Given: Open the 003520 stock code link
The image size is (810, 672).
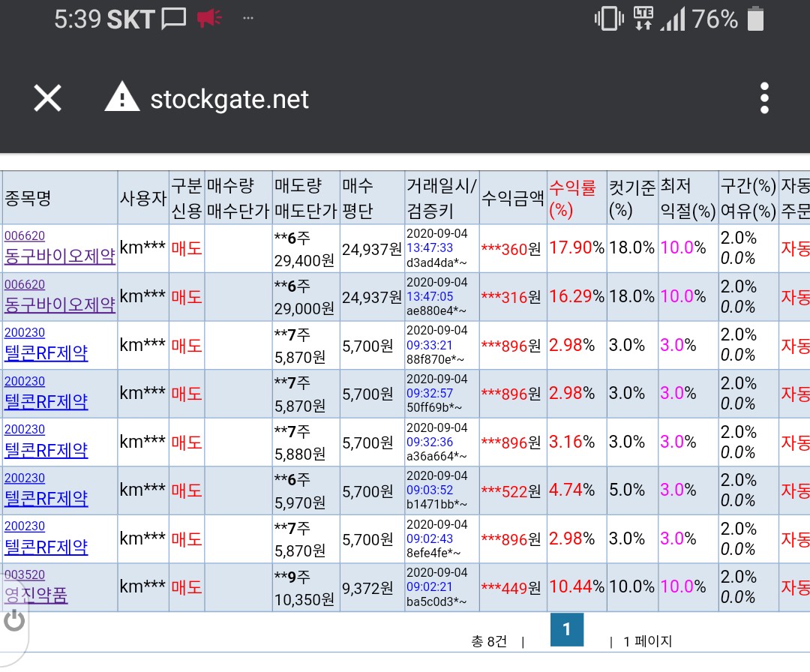Looking at the screenshot, I should [25, 575].
